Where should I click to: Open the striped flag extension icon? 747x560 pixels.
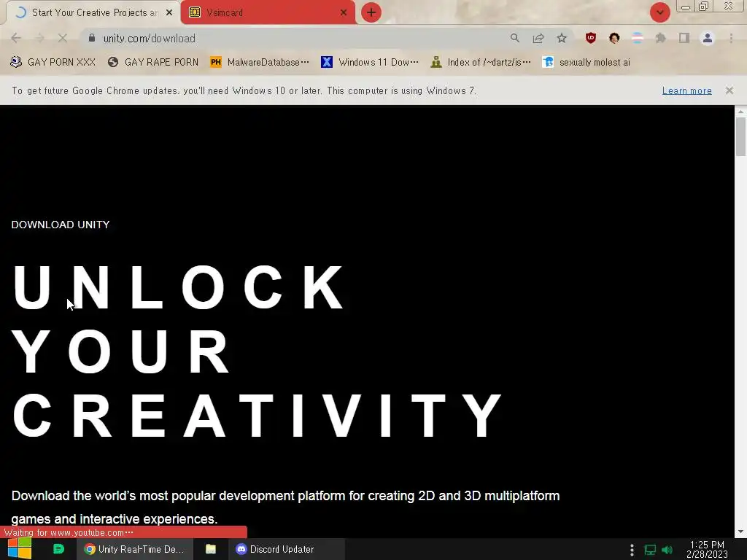tap(638, 38)
